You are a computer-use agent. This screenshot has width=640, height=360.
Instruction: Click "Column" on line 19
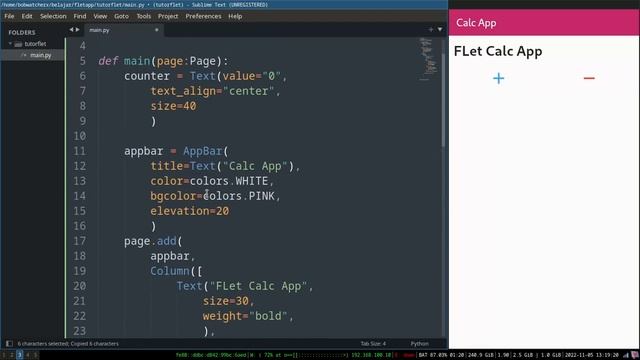coord(170,271)
